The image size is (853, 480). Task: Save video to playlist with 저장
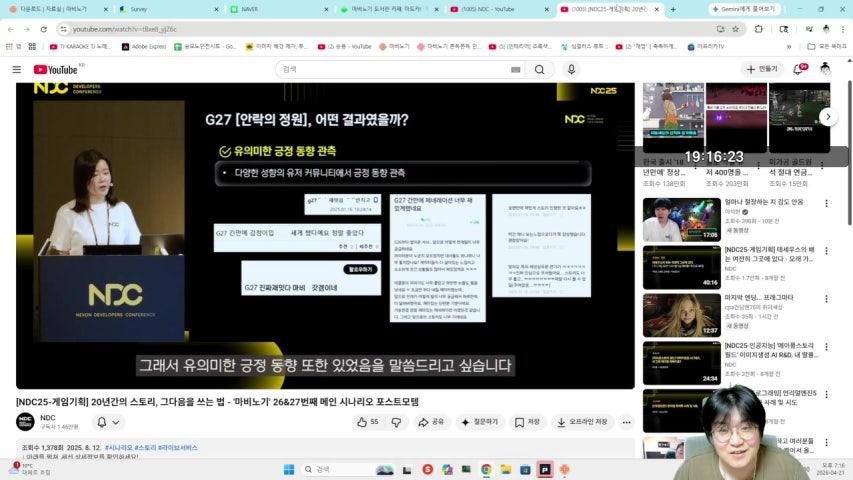click(x=527, y=422)
